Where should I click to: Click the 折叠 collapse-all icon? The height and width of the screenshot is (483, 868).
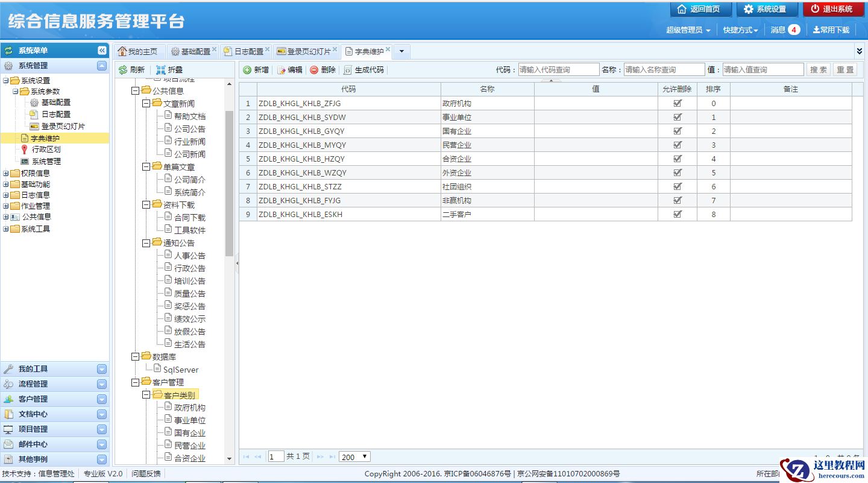(x=160, y=70)
